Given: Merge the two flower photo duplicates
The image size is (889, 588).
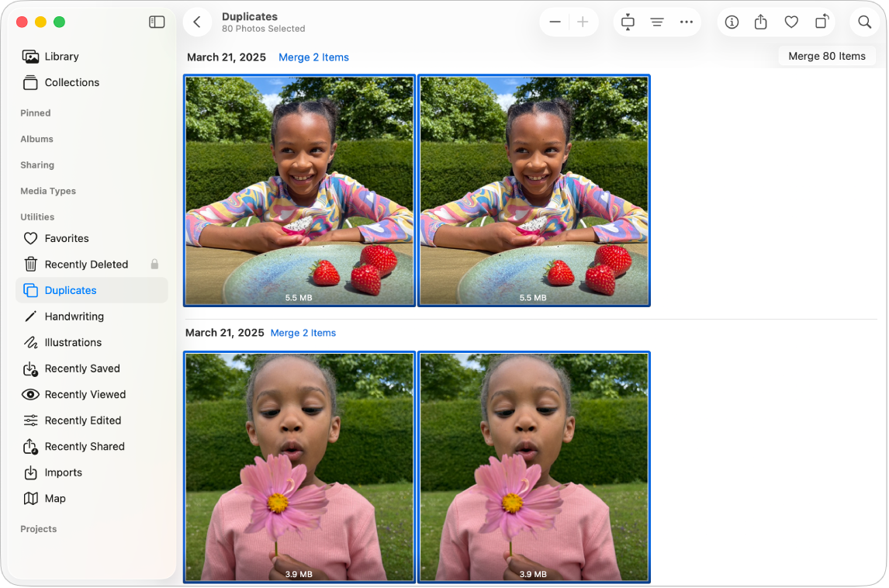Looking at the screenshot, I should [x=303, y=333].
